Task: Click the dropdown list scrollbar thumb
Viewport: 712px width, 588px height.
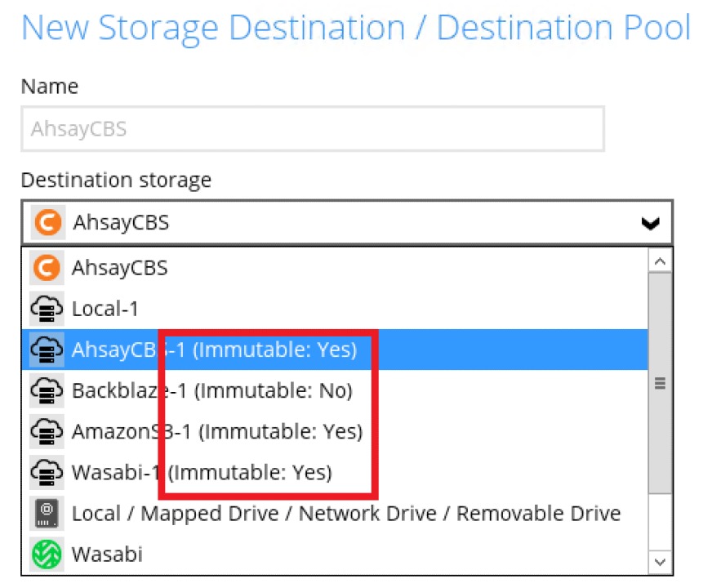Action: [660, 382]
